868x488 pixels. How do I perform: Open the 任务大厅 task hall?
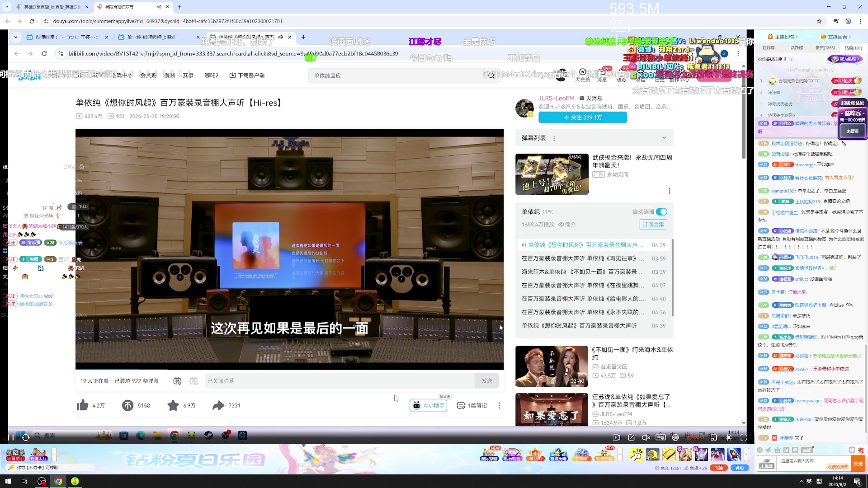(39, 454)
